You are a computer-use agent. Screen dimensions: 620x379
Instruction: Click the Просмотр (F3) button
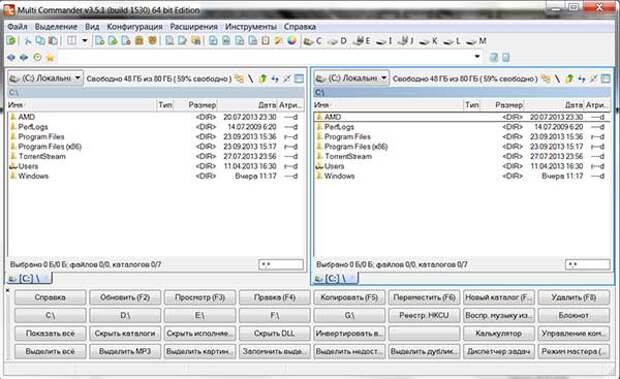[x=200, y=297]
